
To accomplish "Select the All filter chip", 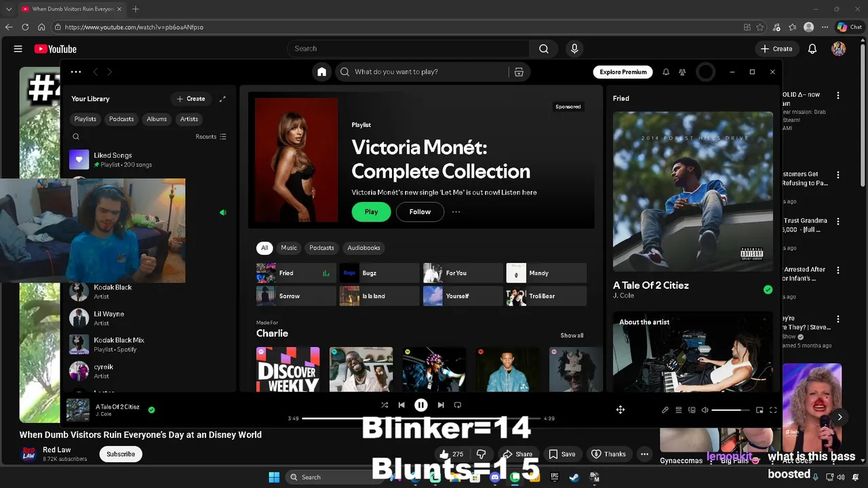I will coord(264,248).
